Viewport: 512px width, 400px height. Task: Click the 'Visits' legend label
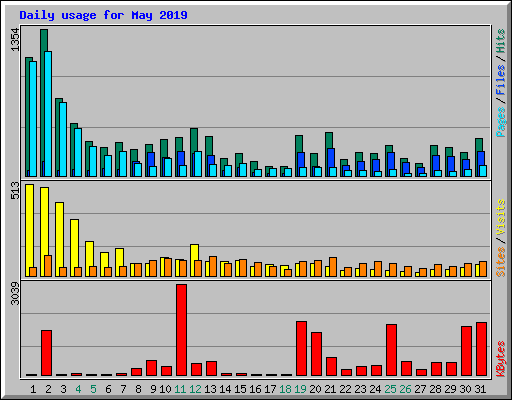501,217
